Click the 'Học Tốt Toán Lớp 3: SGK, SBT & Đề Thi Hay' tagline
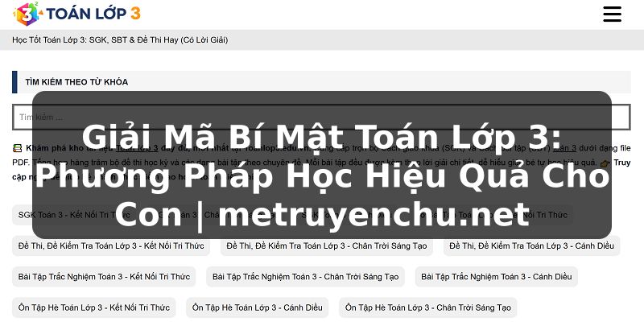 click(120, 39)
